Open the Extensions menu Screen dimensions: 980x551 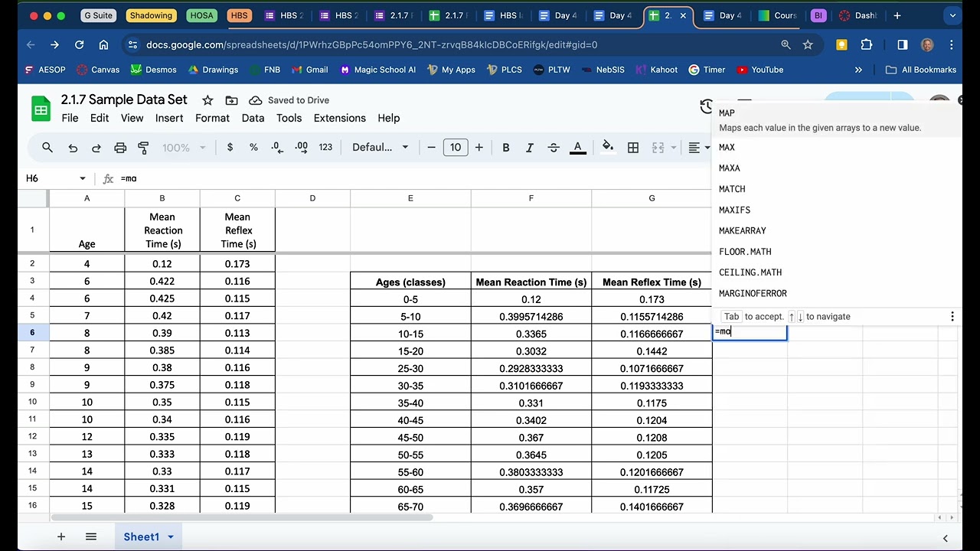pos(339,118)
